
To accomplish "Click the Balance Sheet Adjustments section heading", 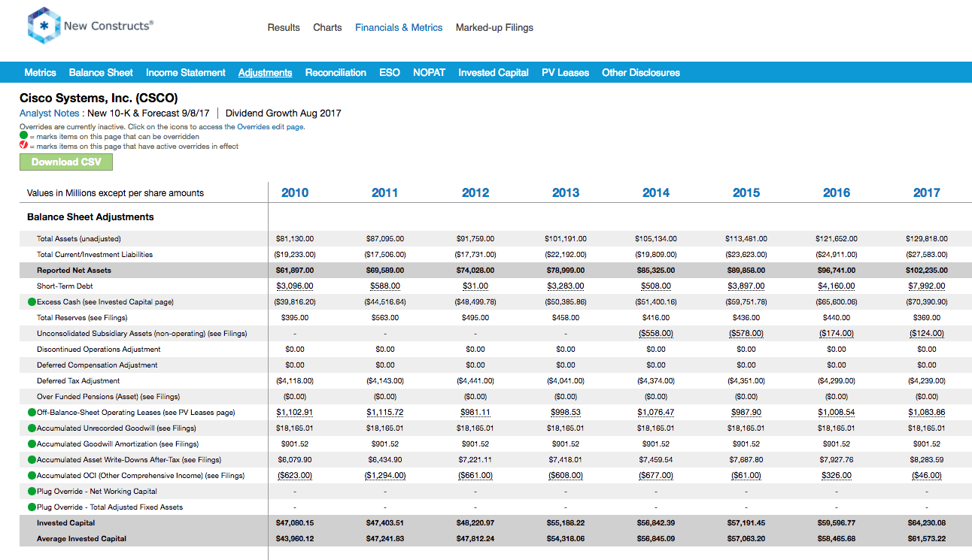I will coord(90,217).
